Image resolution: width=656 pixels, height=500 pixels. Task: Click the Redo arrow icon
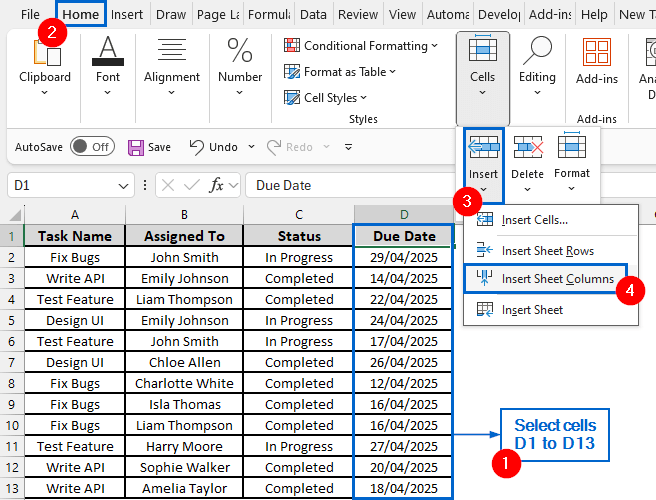pyautogui.click(x=274, y=147)
